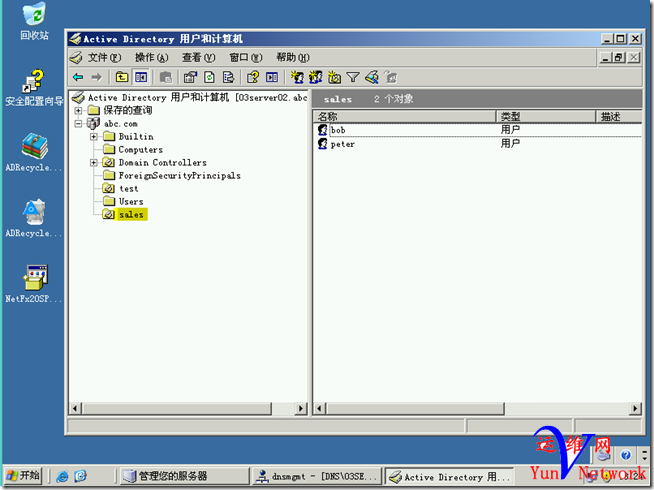Create a new group with the two-people icon

(x=316, y=77)
